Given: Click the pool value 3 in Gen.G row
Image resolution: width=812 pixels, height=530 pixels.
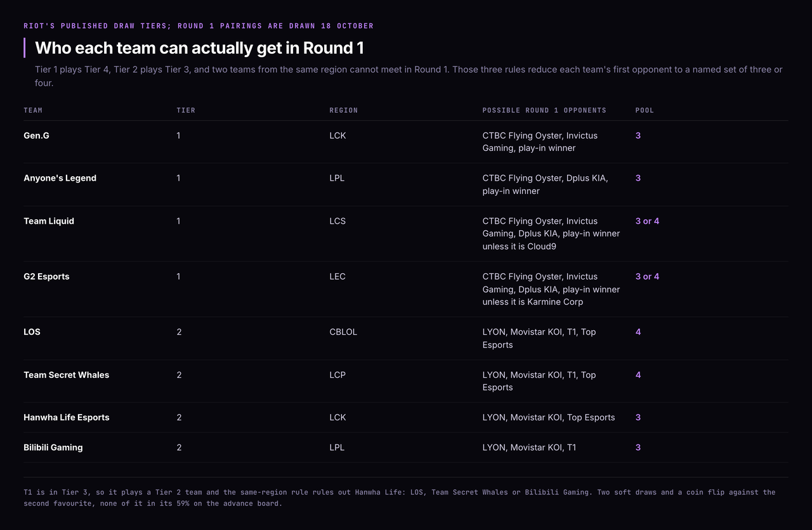Looking at the screenshot, I should click(638, 136).
